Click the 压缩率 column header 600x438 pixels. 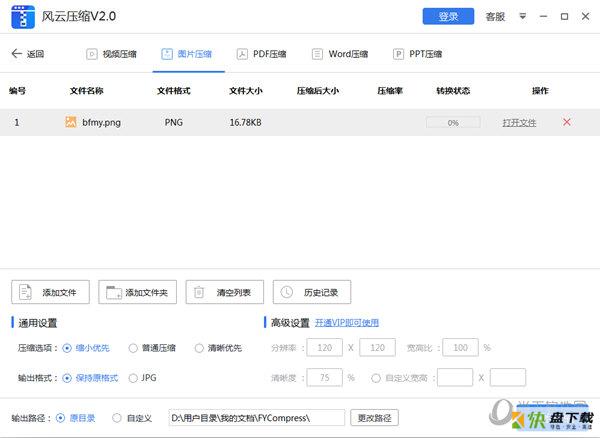point(390,91)
